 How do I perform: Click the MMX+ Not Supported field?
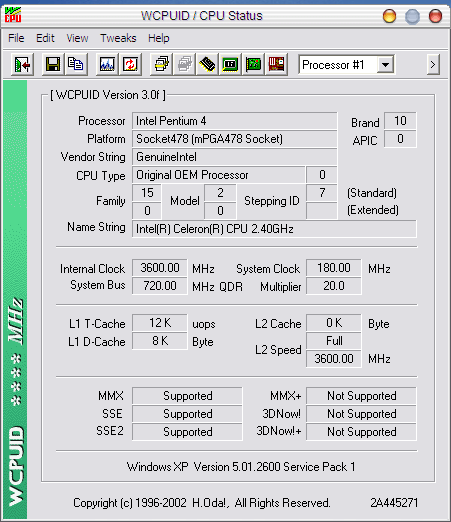click(x=361, y=396)
